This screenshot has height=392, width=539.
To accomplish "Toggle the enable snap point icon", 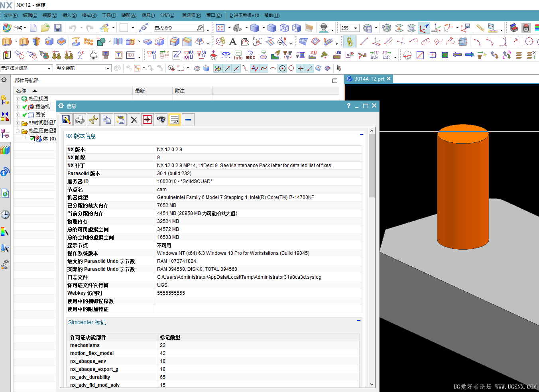I will point(218,68).
